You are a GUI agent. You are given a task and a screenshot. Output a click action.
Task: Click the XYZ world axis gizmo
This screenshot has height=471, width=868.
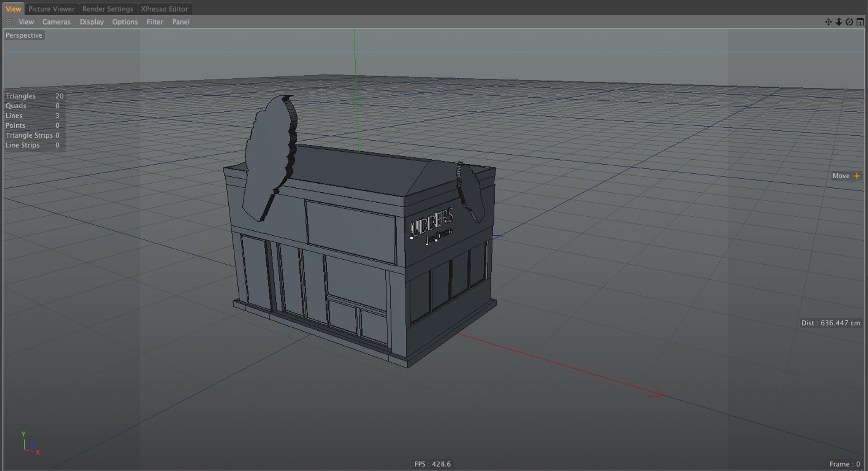30,443
